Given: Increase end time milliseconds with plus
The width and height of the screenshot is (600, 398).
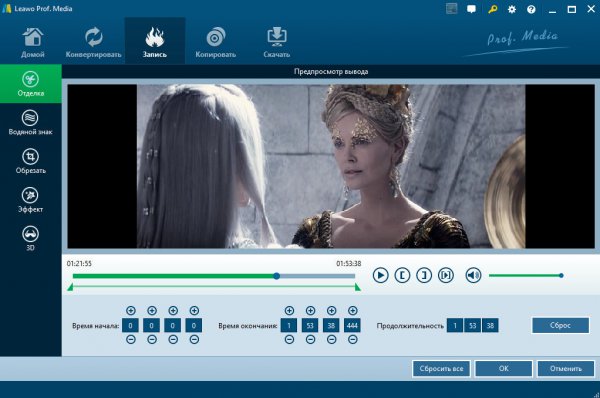Looking at the screenshot, I should click(x=352, y=310).
